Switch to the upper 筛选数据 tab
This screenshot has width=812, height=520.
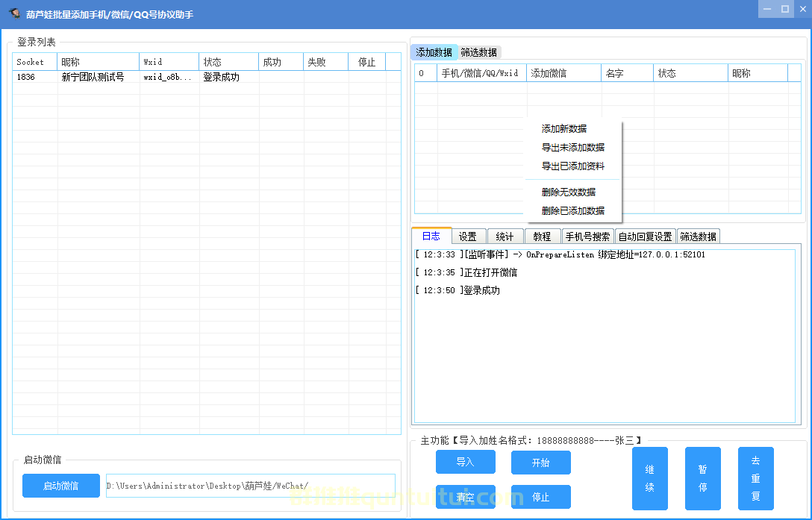[x=479, y=52]
